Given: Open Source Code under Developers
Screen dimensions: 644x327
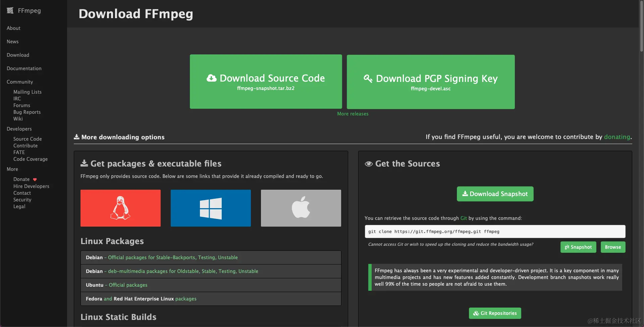Looking at the screenshot, I should coord(28,139).
